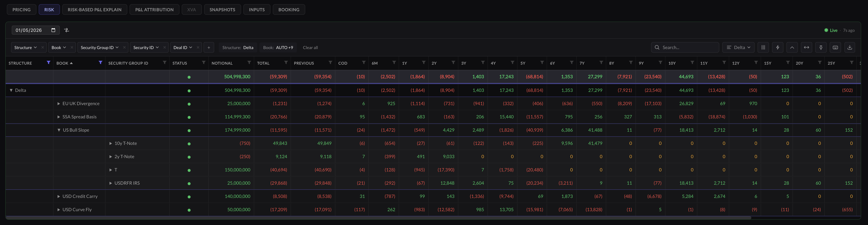Viewport: 868px width, 225px height.
Task: Open the P&L Attribution tab
Action: [x=154, y=9]
